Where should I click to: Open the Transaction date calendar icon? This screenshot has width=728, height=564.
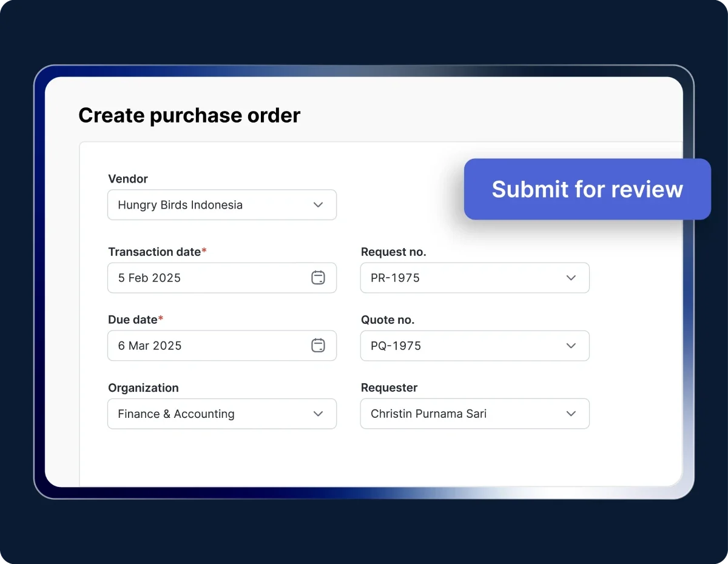tap(318, 278)
